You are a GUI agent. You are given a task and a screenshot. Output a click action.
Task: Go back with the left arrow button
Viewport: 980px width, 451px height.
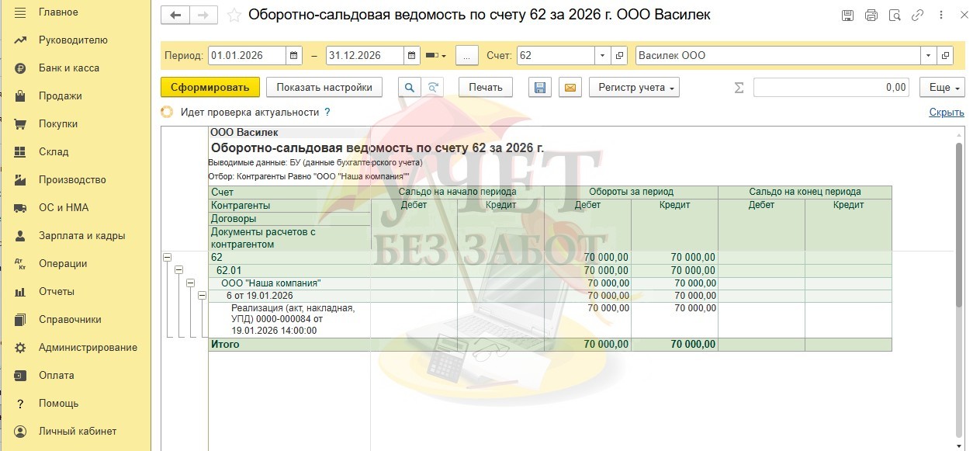(175, 15)
